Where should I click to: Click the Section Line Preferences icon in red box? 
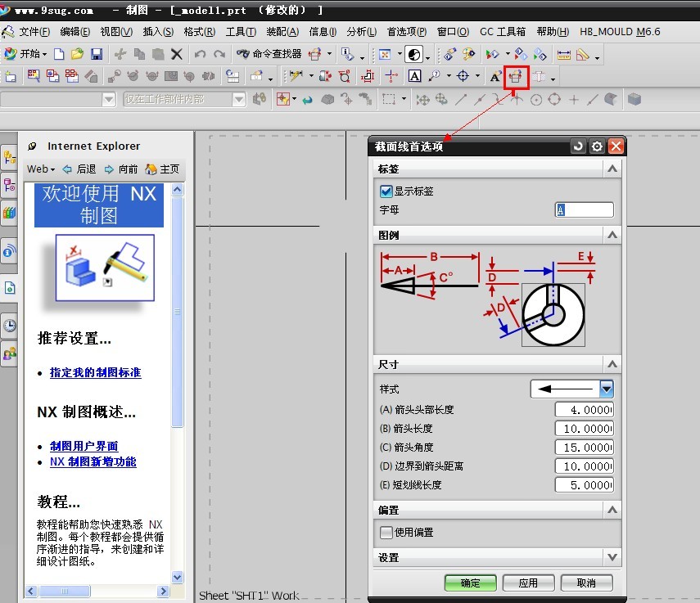click(516, 77)
